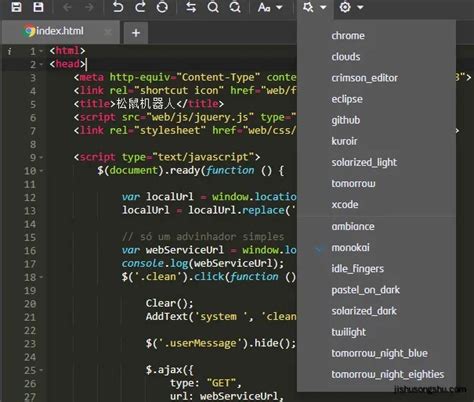Fold the script block at line 9
This screenshot has width=474, height=402.
(41, 157)
